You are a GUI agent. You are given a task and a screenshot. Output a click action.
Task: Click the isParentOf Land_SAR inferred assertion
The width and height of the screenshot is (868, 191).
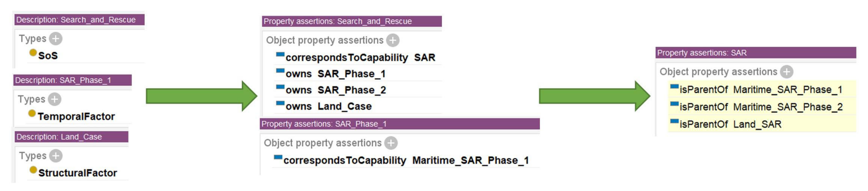[730, 125]
